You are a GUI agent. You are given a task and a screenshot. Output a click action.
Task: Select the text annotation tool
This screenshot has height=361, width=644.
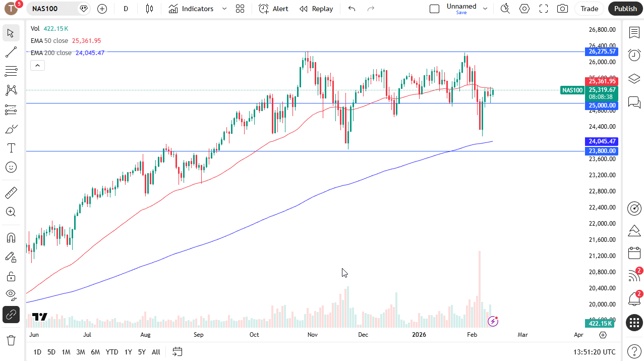(11, 148)
